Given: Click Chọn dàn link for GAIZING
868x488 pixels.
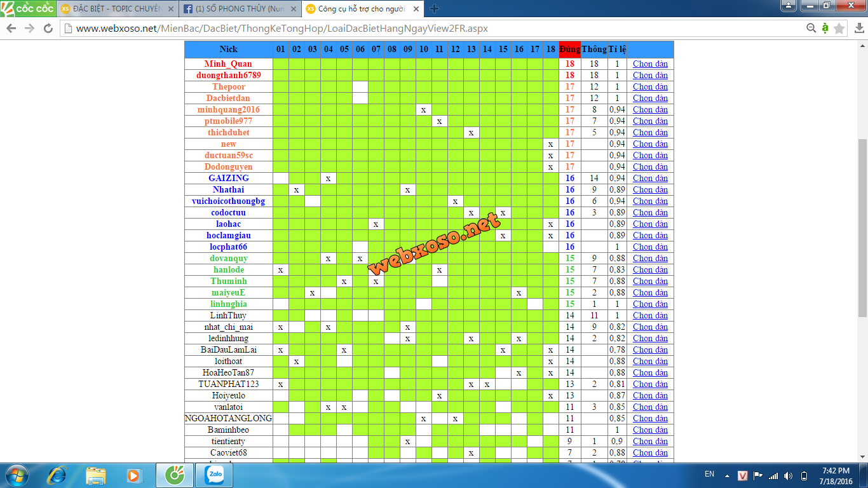Looking at the screenshot, I should tap(650, 178).
